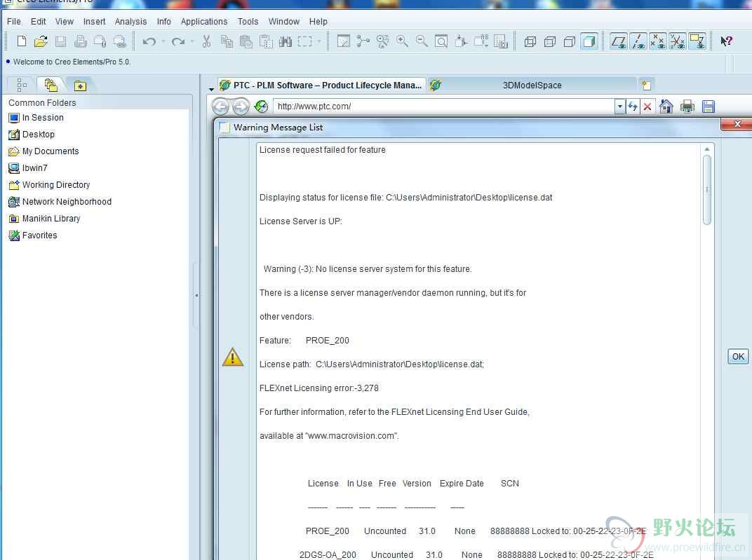The image size is (752, 560).
Task: Click the Repaint screen icon
Action: pyautogui.click(x=344, y=41)
